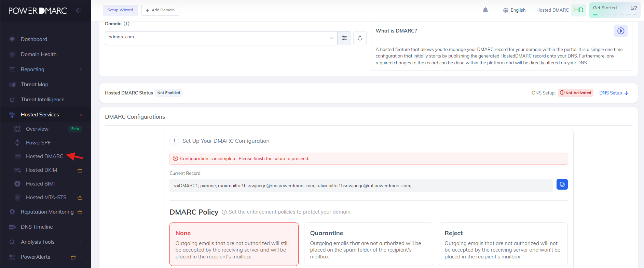Screen dimensions: 644x268
Task: Click the Threat Intelligence icon
Action: click(12, 100)
